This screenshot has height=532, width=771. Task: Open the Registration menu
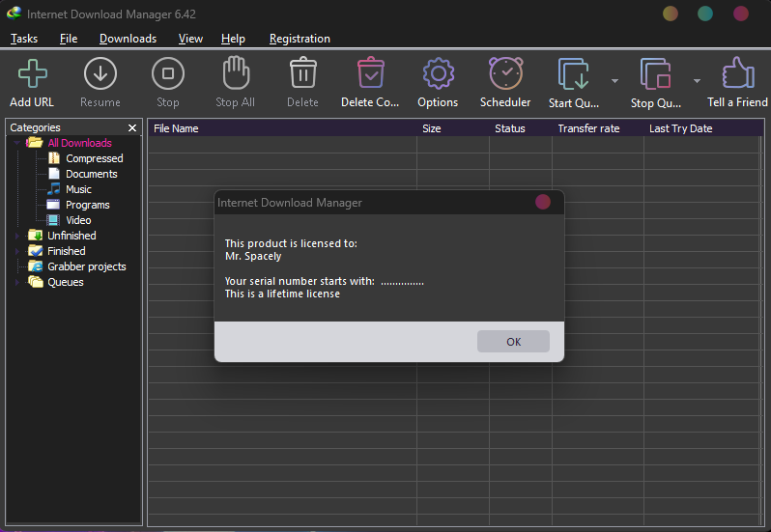click(300, 39)
